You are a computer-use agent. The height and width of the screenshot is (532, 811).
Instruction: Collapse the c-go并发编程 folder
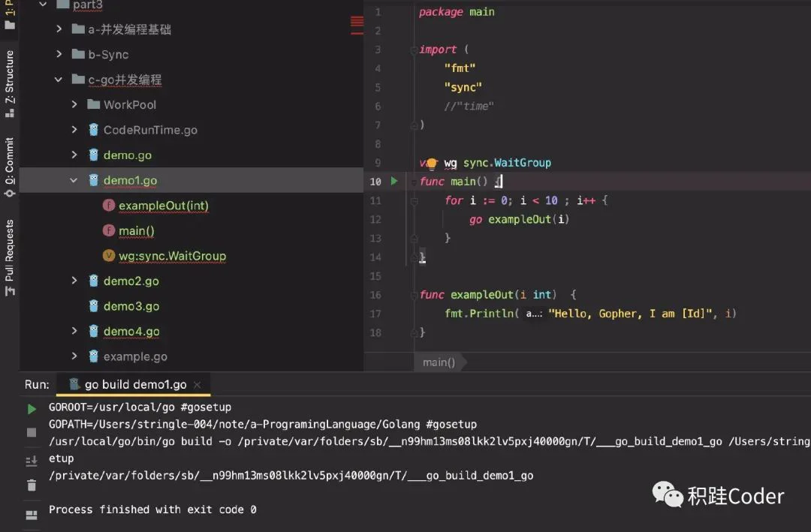tap(59, 79)
